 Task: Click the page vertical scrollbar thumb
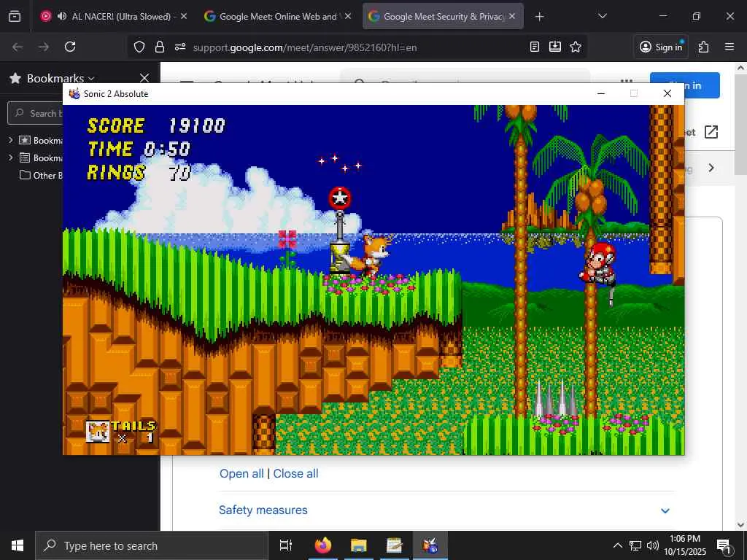pos(741,124)
